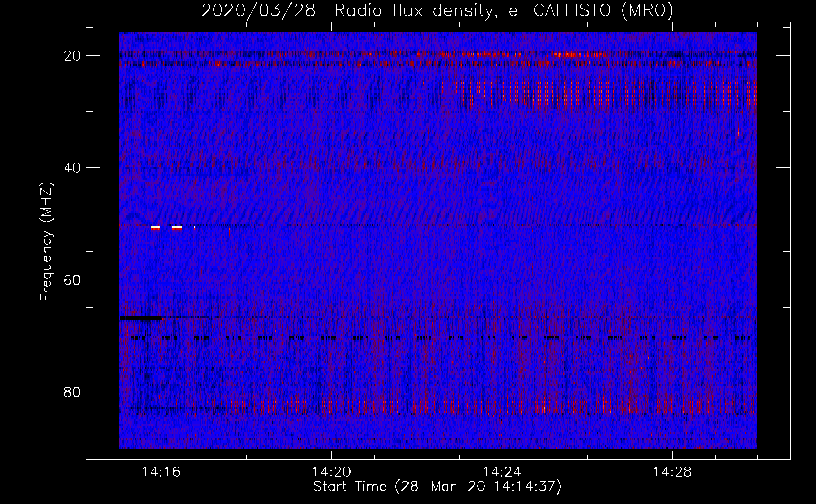Click the 14:16 time tick label

161,472
